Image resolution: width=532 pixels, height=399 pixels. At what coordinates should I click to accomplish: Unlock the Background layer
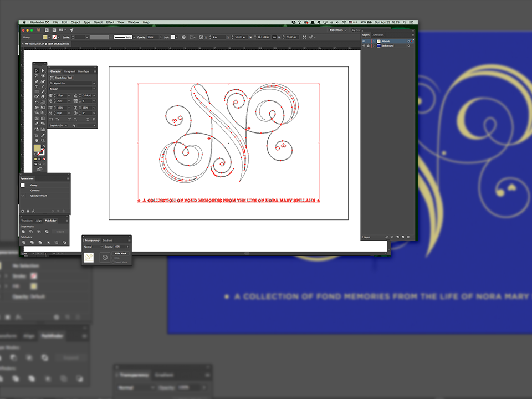tap(368, 45)
